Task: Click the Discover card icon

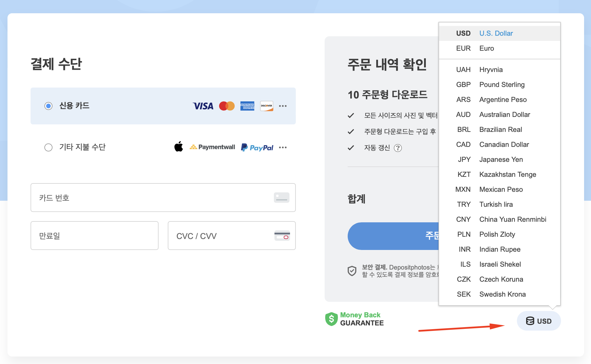Action: (266, 106)
